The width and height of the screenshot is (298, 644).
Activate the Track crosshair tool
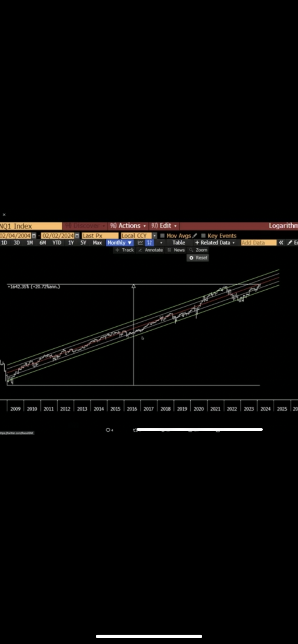(x=125, y=250)
